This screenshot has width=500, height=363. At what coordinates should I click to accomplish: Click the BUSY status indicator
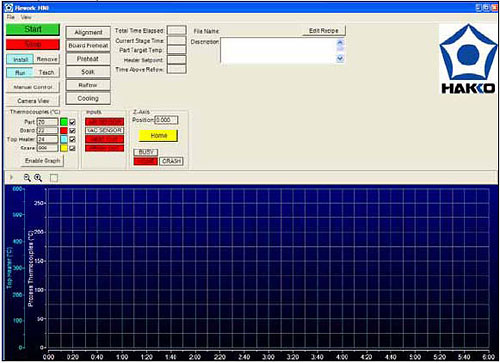(x=146, y=152)
